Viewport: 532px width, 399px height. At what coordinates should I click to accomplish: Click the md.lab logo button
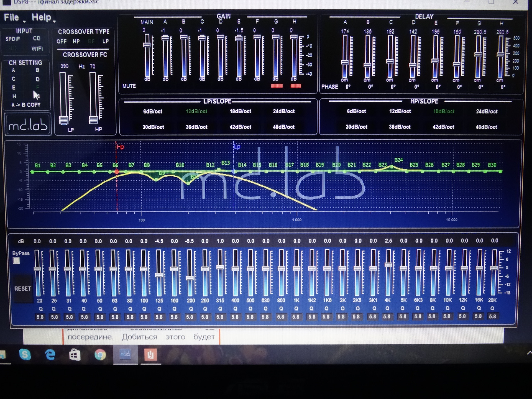coord(28,125)
